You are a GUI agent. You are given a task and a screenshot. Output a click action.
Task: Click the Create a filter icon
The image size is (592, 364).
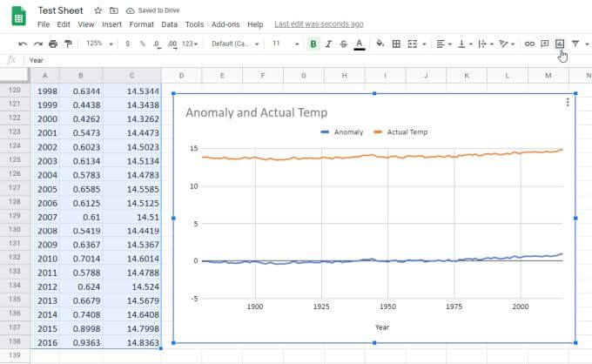575,44
